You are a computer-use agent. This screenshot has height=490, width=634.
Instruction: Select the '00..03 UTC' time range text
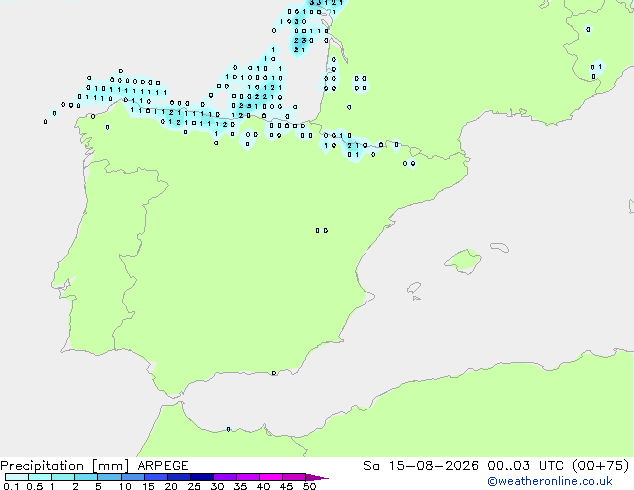[524, 466]
